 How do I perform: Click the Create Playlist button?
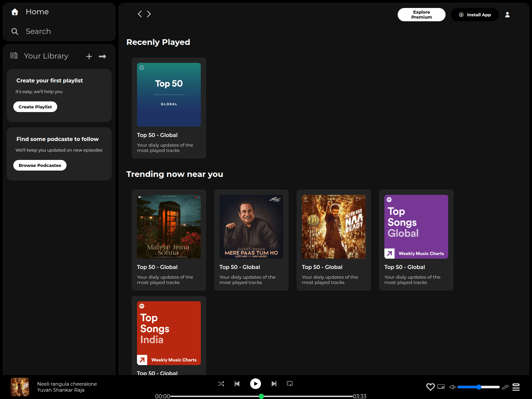point(35,107)
